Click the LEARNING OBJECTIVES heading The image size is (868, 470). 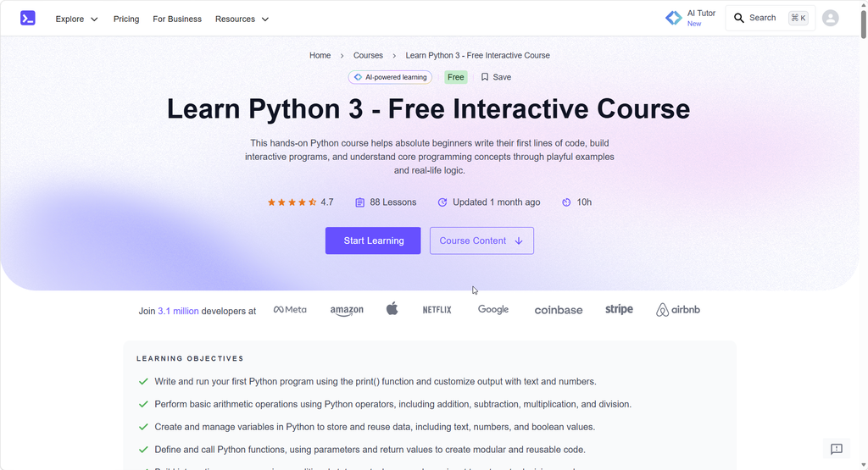[x=190, y=358]
